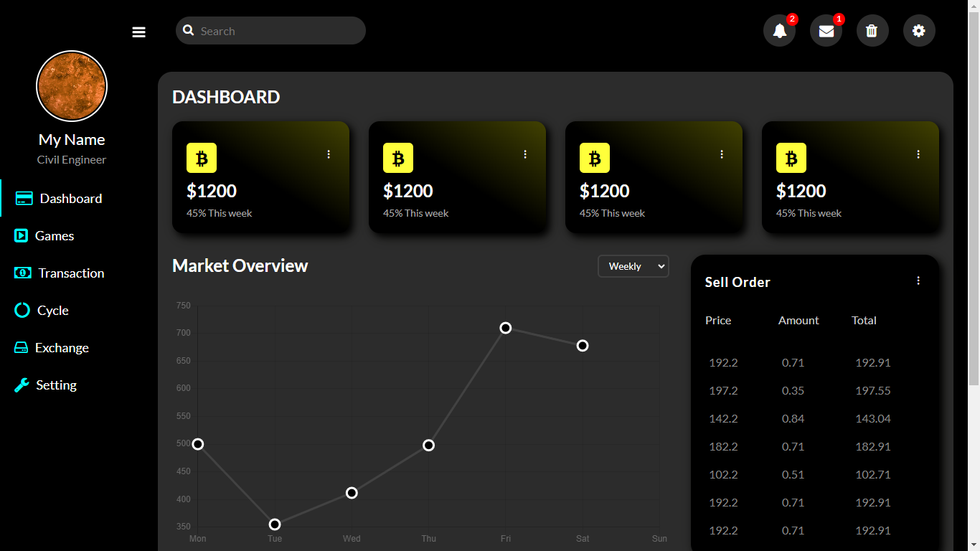Focus the Search input field
The width and height of the screenshot is (980, 551).
click(270, 31)
